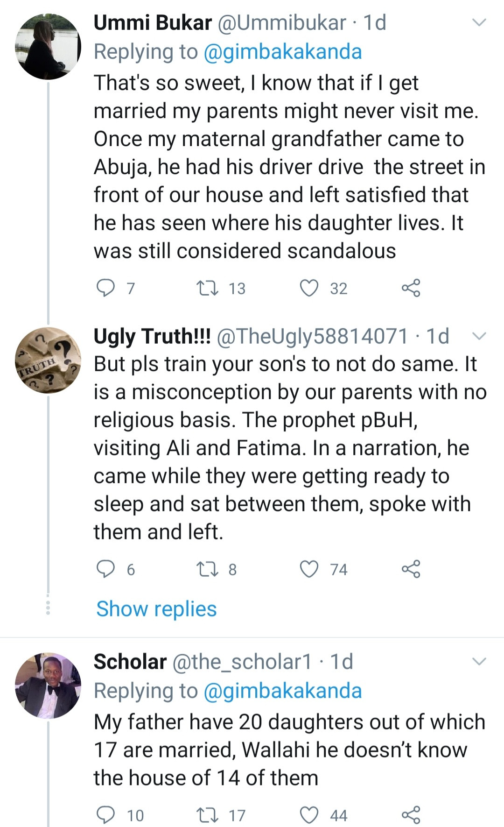Open options chevron on Ummi Bukar's tweet
The height and width of the screenshot is (827, 504).
(x=479, y=22)
